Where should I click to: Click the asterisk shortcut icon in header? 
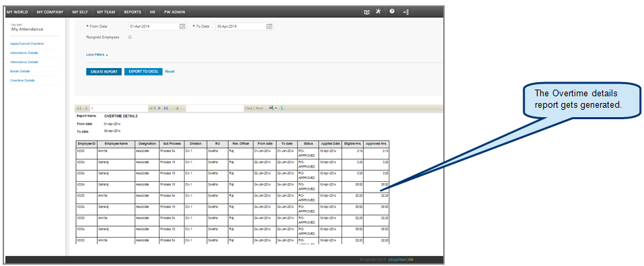click(379, 11)
